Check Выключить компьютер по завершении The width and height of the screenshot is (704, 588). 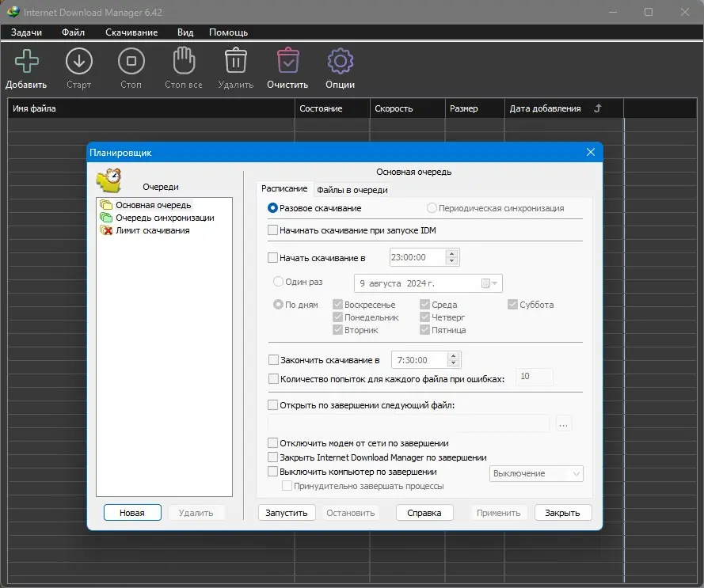point(272,472)
